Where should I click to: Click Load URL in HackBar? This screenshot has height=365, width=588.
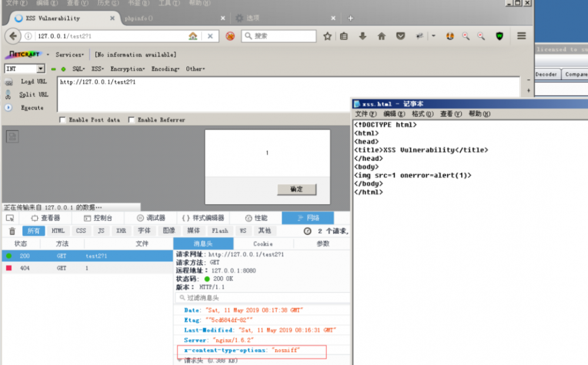[x=34, y=81]
